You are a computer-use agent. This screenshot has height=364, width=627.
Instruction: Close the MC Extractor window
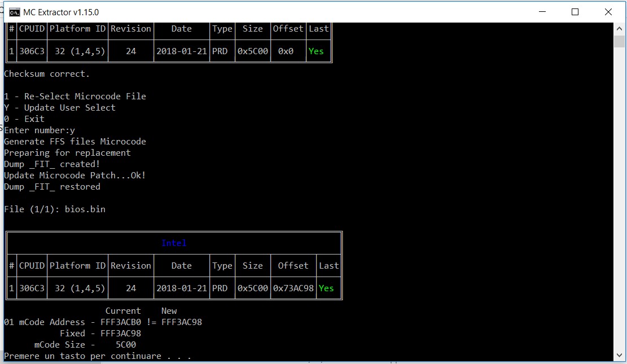click(608, 12)
